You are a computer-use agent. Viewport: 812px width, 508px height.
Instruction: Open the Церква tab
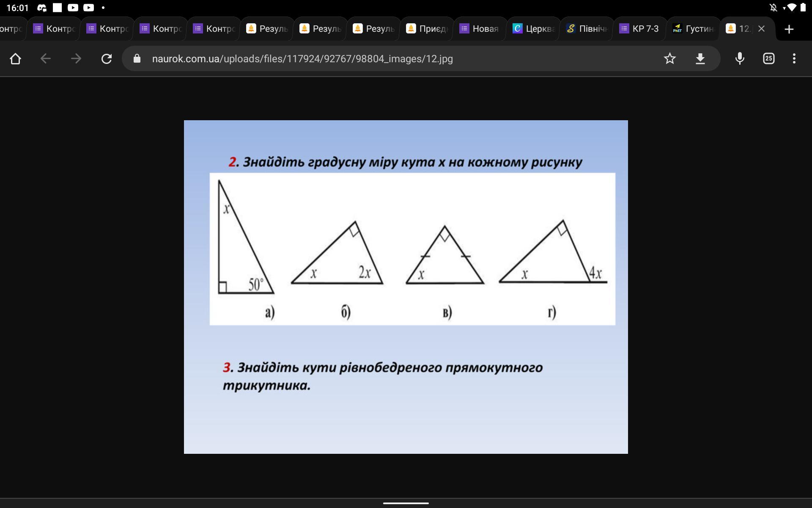[x=533, y=29]
